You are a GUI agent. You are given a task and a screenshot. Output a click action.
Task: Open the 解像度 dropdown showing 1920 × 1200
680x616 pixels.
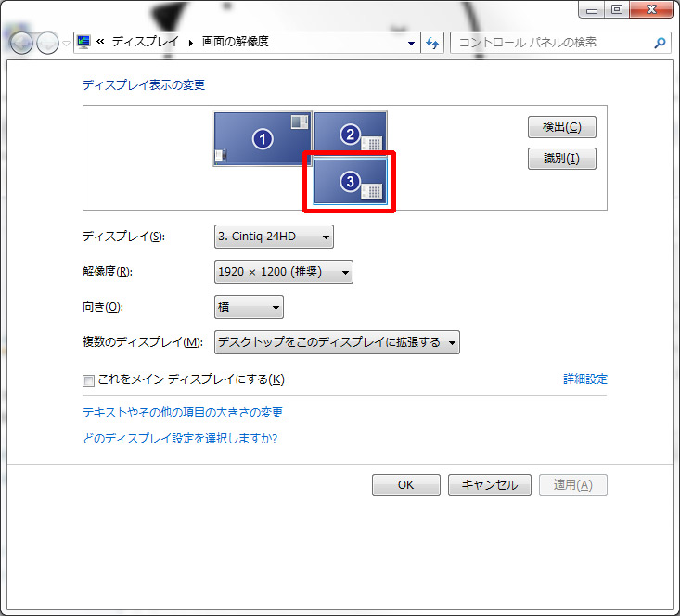point(284,272)
